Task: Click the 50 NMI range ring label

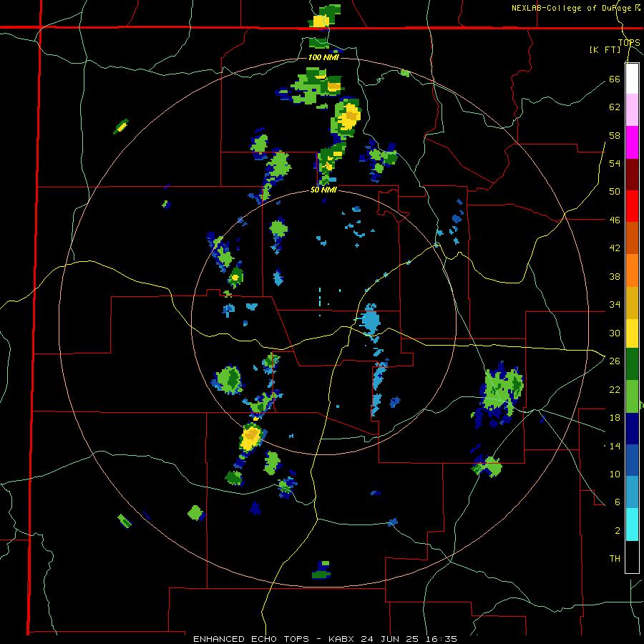Action: 323,190
